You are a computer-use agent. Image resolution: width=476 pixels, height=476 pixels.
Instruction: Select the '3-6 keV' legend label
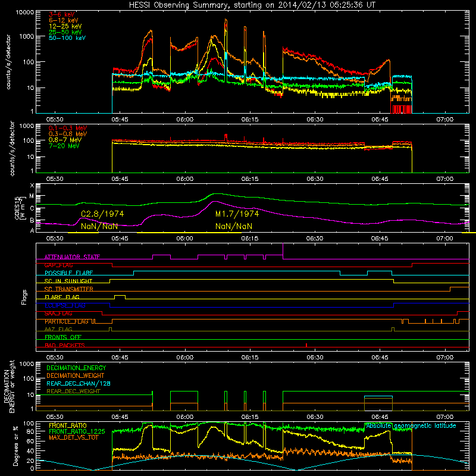[x=61, y=14]
